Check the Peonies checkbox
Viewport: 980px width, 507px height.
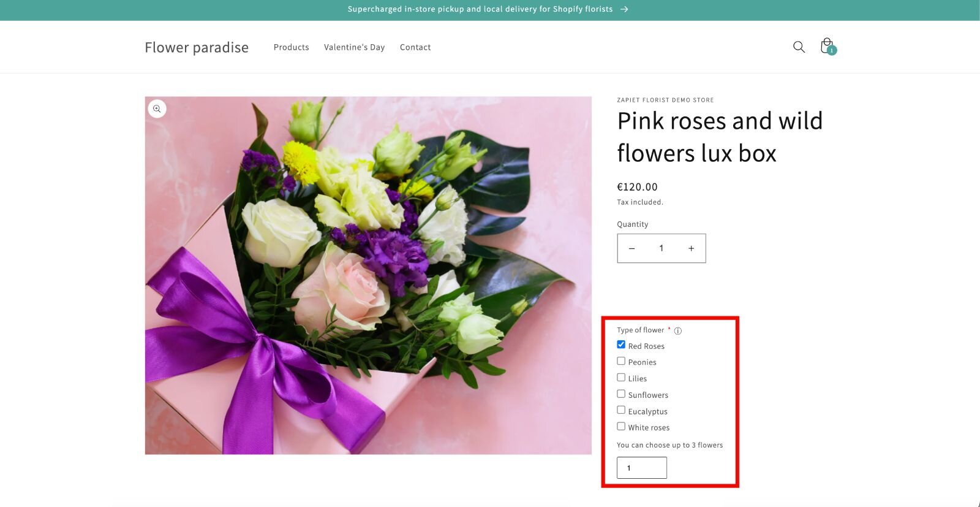tap(621, 361)
